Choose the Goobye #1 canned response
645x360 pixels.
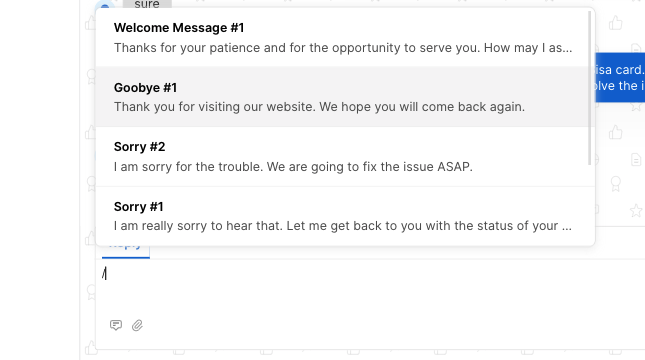[343, 97]
